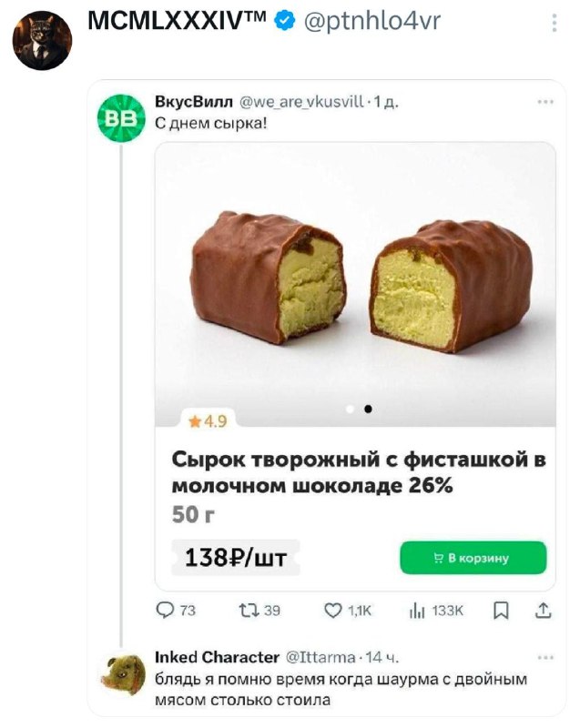
Task: Open the Inked Character reply options menu
Action: coord(545,656)
